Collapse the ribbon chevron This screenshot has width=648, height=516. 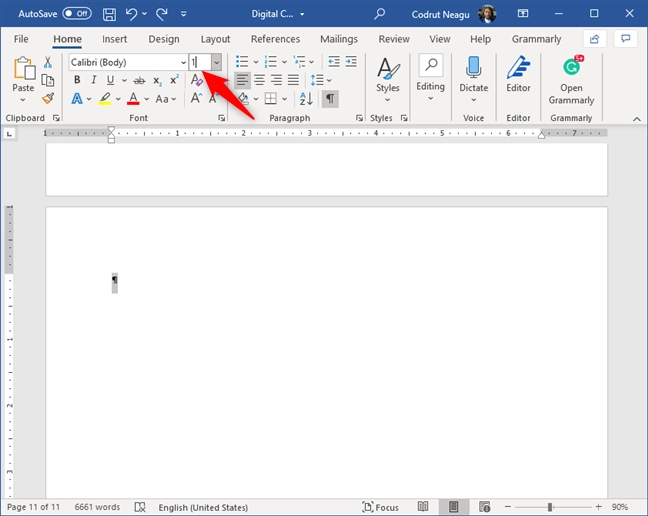(637, 119)
